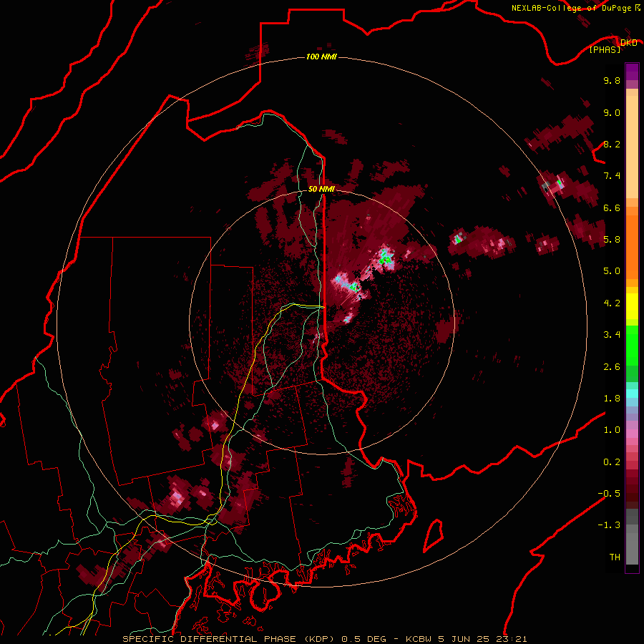Select the 1.8 value on the color scale
The height and width of the screenshot is (644, 644).
coord(612,399)
